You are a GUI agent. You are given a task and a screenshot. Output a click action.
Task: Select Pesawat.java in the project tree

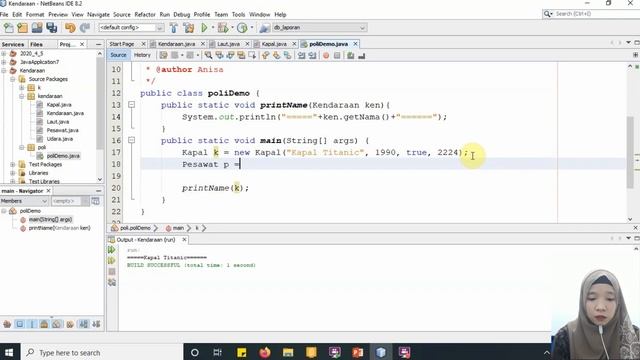(62, 130)
